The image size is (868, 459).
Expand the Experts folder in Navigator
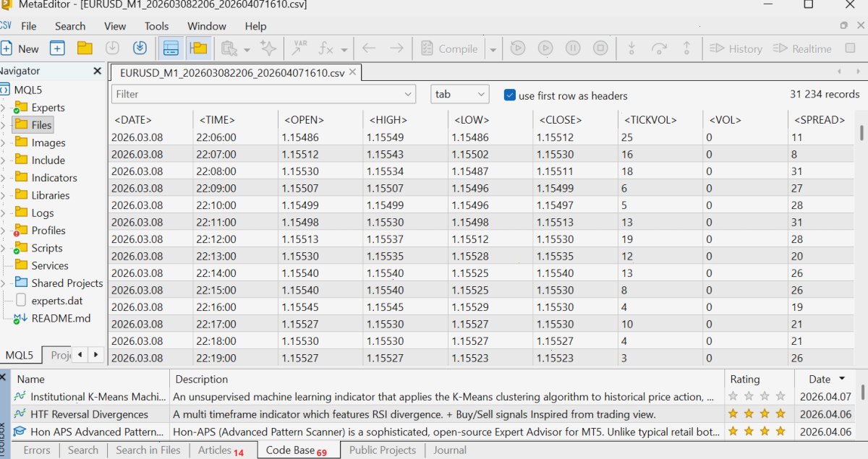(x=3, y=108)
